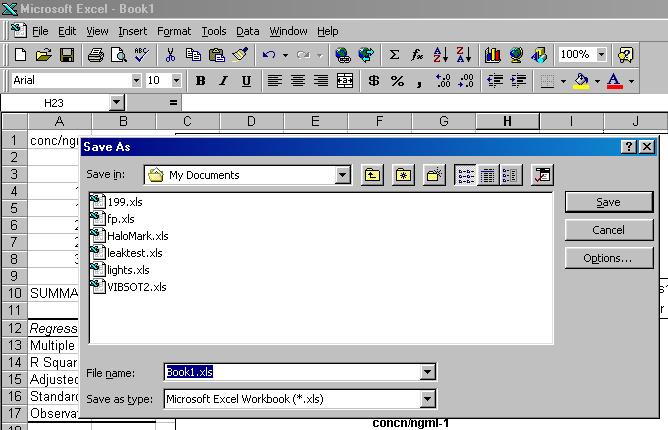Open the Name Box H23 dropdown
668x430 pixels.
coord(116,103)
